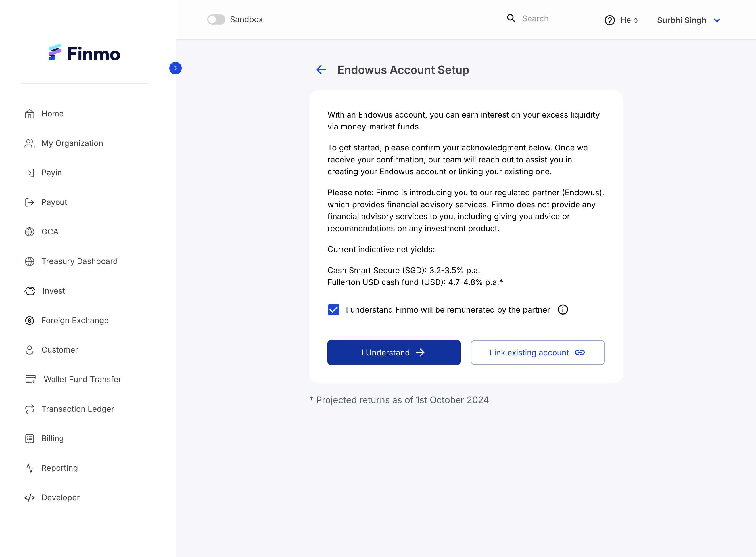The height and width of the screenshot is (557, 756).
Task: Click the Developer code icon
Action: tap(30, 498)
